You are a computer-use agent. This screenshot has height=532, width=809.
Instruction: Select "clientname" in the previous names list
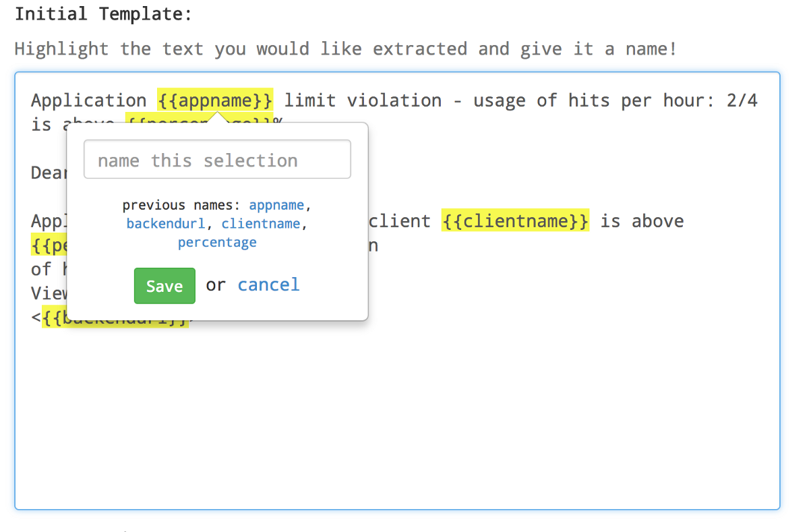tap(261, 224)
